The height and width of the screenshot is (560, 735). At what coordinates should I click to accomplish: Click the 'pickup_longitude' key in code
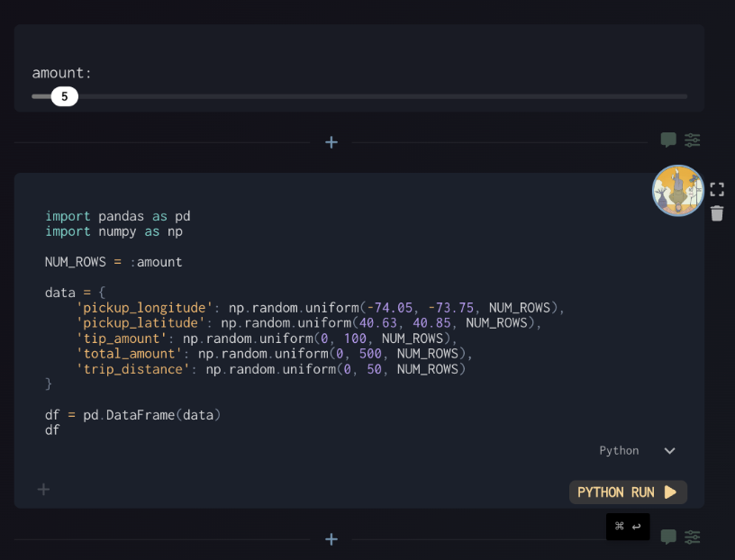point(144,308)
